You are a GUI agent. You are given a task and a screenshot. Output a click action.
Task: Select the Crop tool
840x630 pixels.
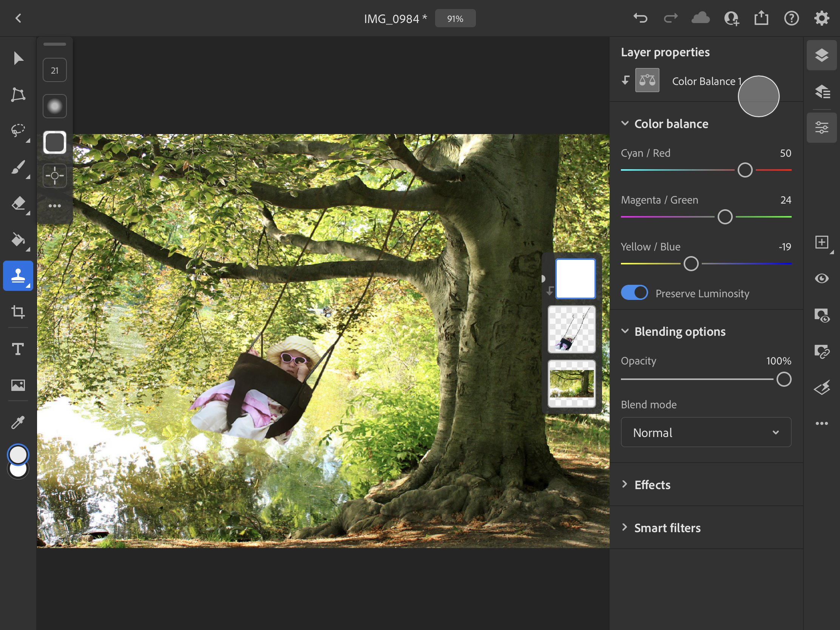[18, 312]
